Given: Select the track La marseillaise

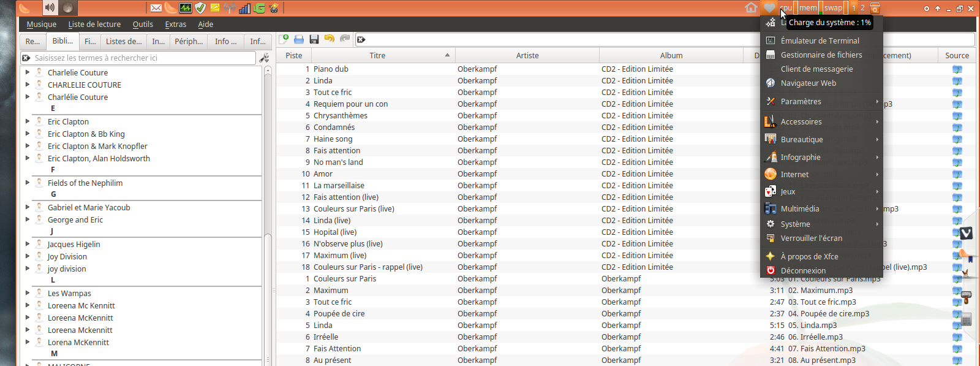Looking at the screenshot, I should [339, 186].
